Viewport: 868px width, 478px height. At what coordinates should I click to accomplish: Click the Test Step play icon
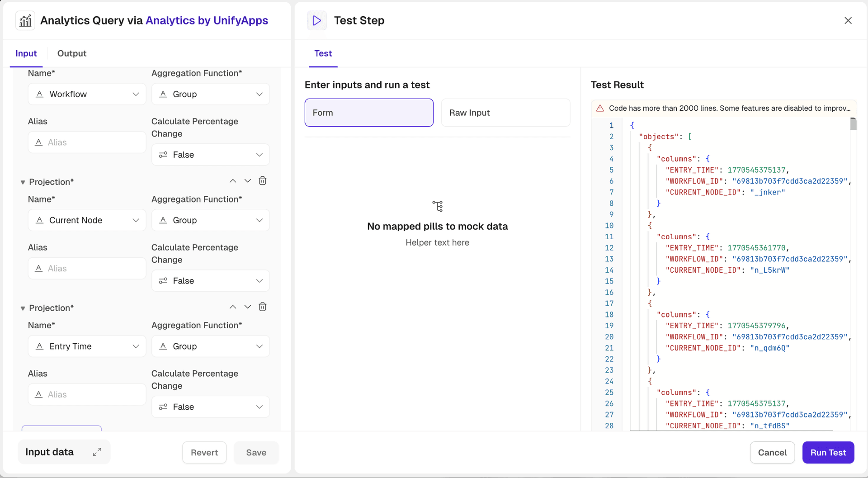point(316,21)
